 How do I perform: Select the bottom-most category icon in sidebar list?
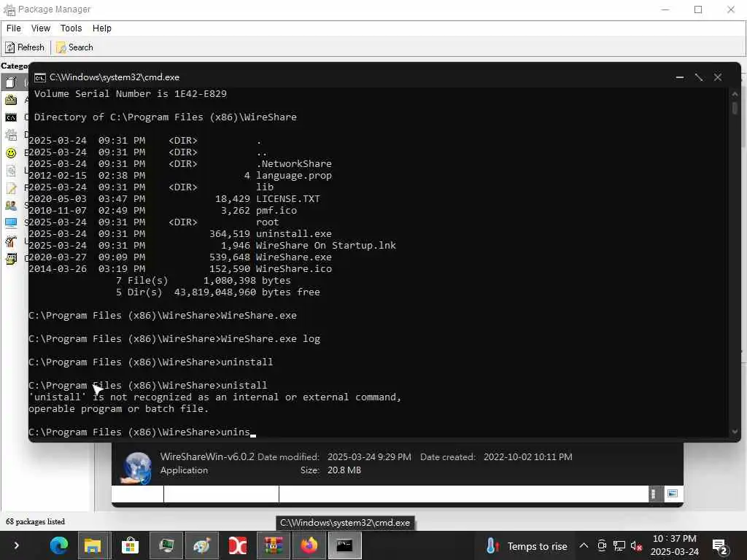[11, 259]
